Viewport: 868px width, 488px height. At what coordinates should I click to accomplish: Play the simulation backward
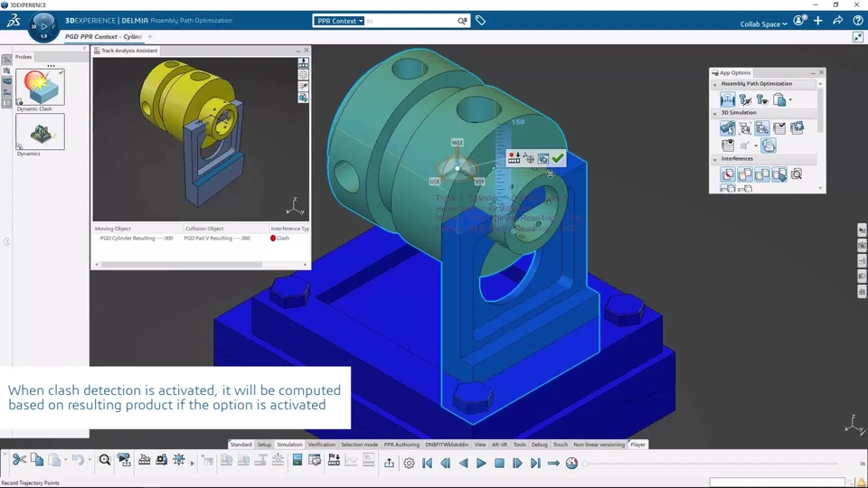[463, 463]
